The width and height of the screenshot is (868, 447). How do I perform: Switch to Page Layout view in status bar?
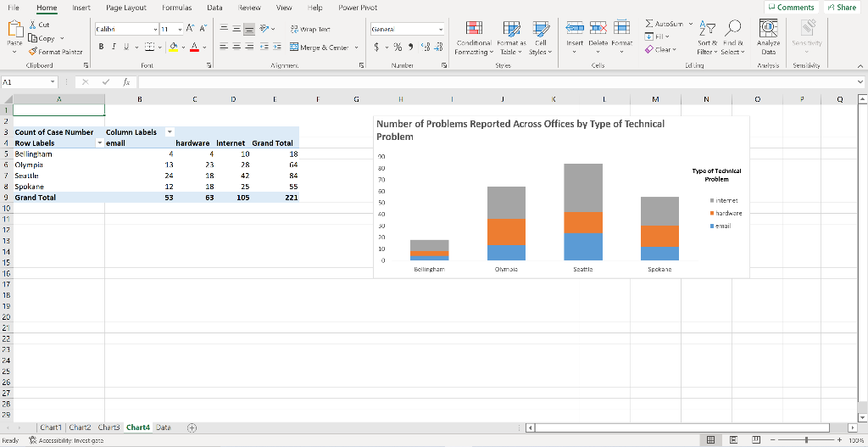click(733, 440)
